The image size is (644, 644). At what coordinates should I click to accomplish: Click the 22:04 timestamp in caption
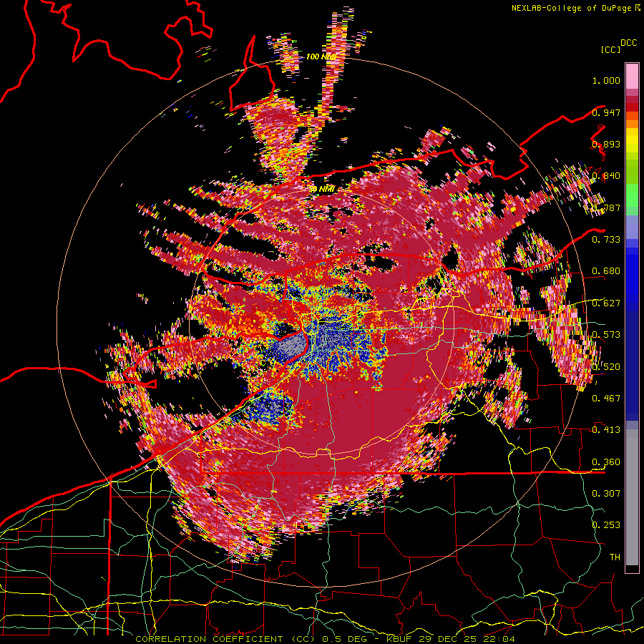[499, 639]
